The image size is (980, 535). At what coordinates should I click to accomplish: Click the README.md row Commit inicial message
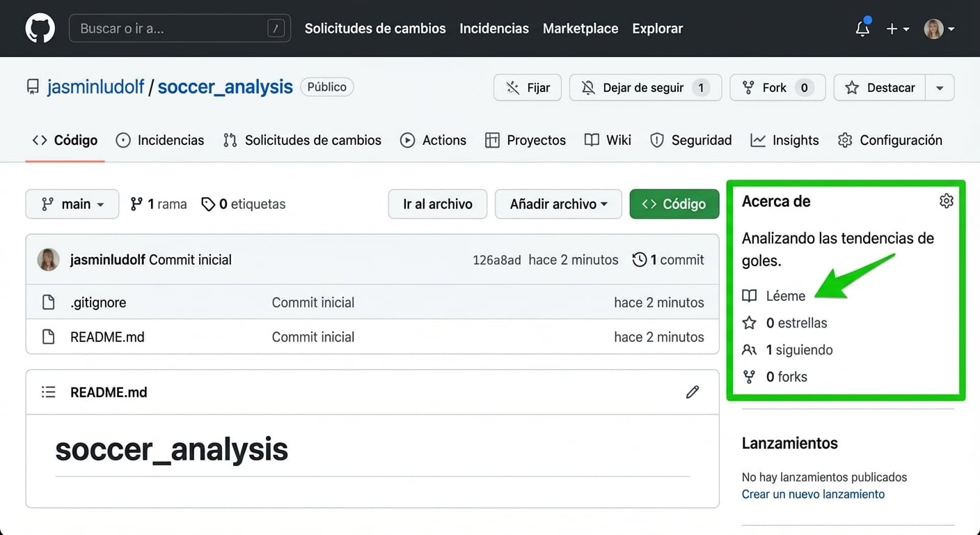[313, 337]
